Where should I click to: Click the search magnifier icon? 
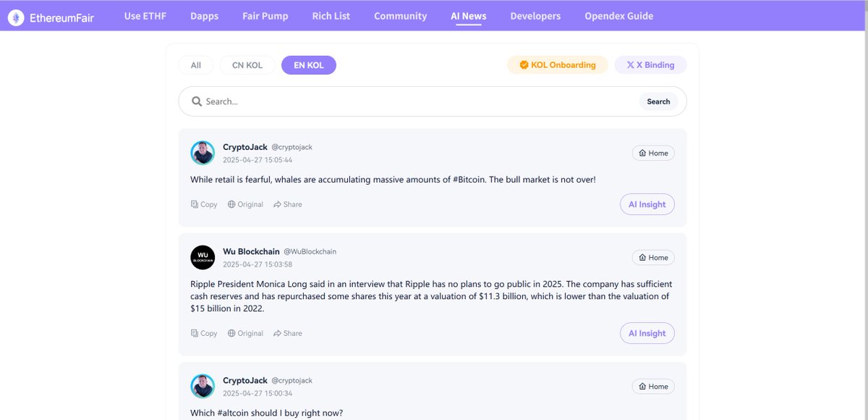click(x=196, y=101)
